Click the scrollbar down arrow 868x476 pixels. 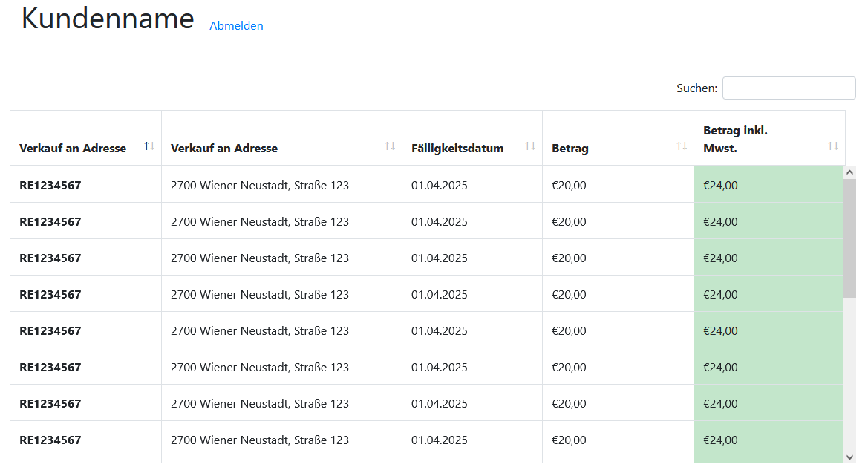[849, 455]
